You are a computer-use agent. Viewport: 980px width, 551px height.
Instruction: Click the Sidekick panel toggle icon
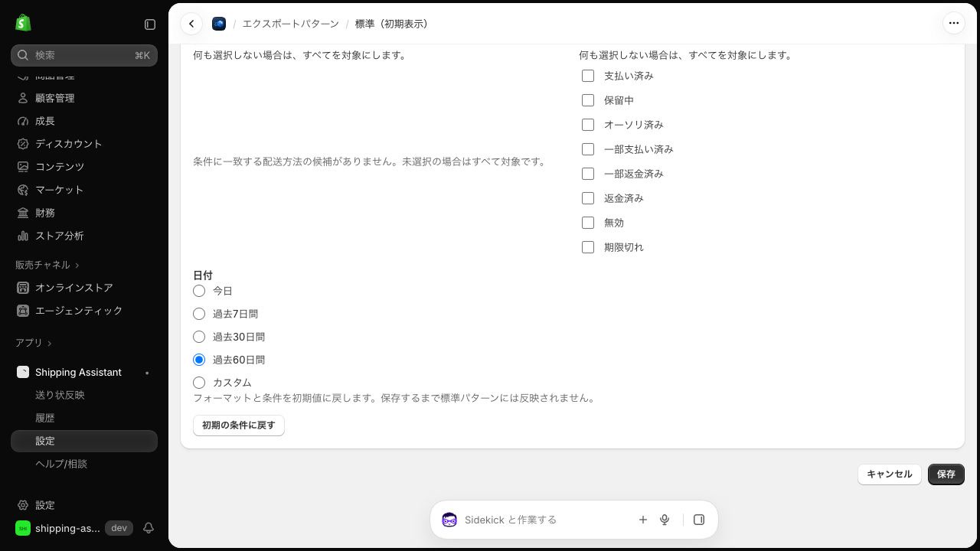tap(699, 520)
